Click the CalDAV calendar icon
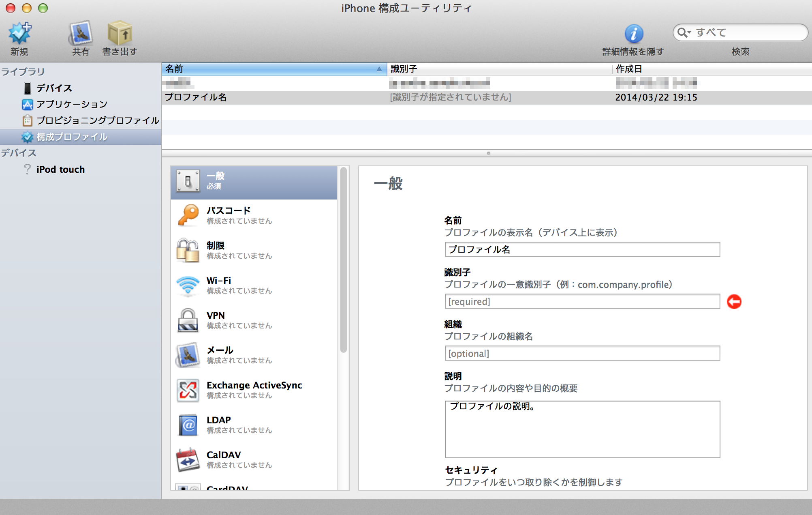Screen dimensions: 812x515 pyautogui.click(x=188, y=460)
